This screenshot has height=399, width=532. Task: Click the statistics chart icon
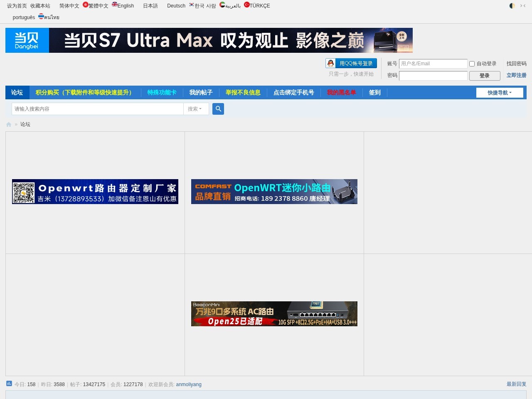pos(9,384)
